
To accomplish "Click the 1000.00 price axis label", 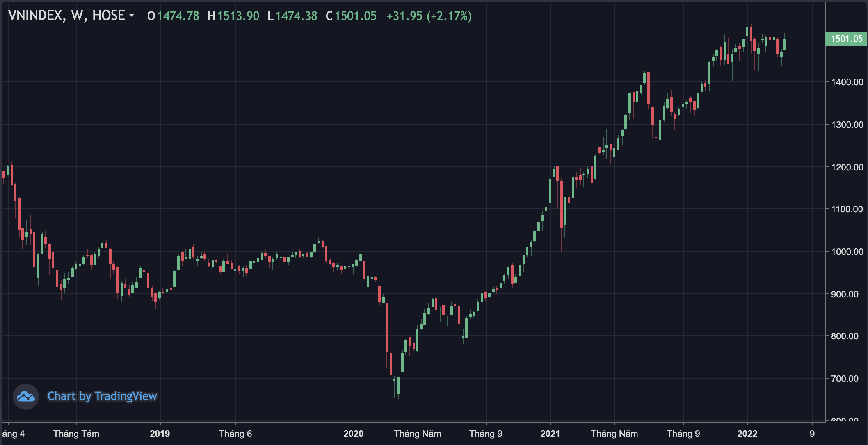I will [x=847, y=252].
